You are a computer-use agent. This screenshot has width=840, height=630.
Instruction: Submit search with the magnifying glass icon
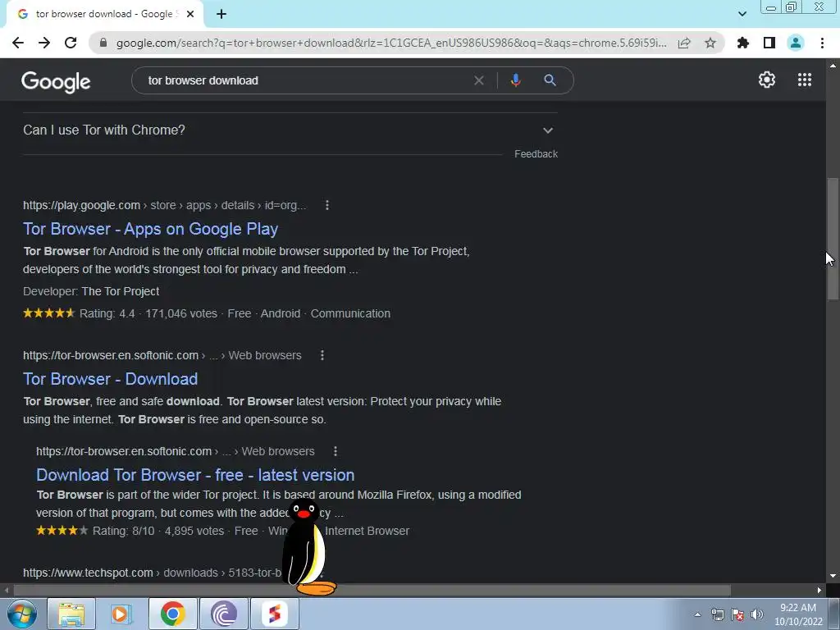click(550, 80)
